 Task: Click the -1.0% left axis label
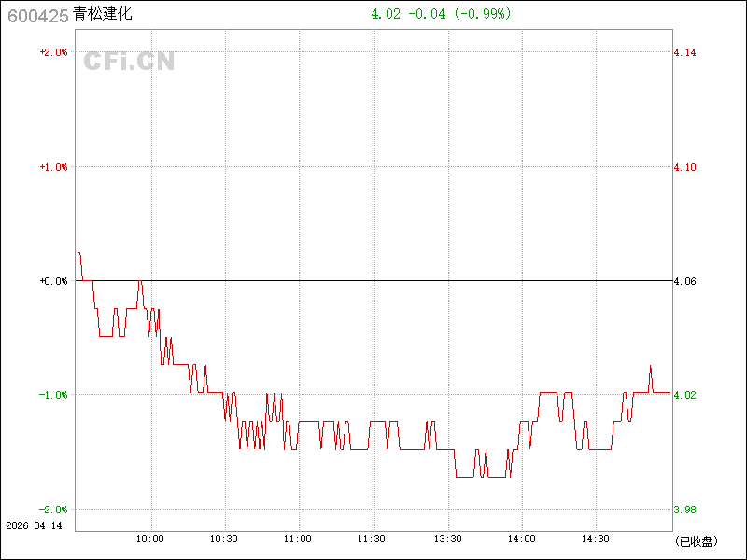(x=52, y=395)
